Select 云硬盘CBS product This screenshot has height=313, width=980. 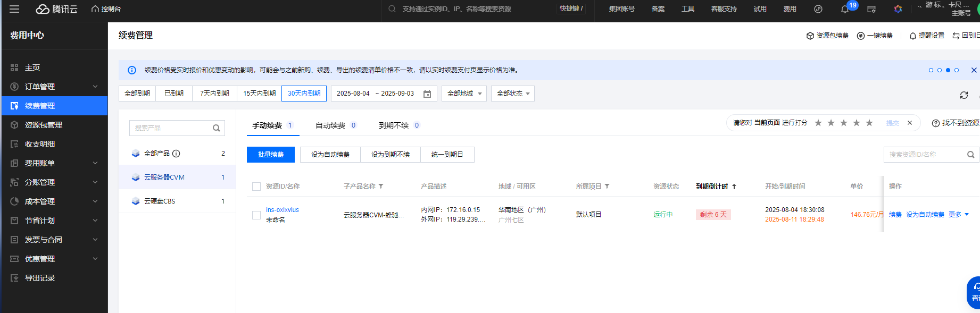click(x=177, y=201)
